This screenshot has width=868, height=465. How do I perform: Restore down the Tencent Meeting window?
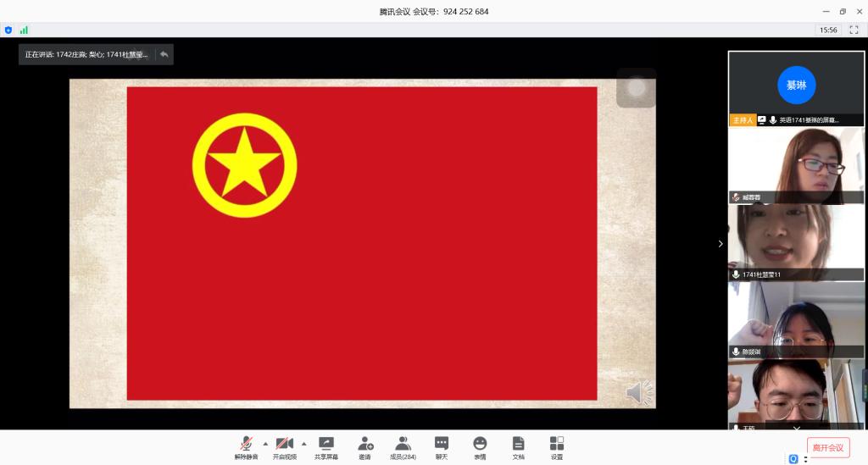coord(843,11)
